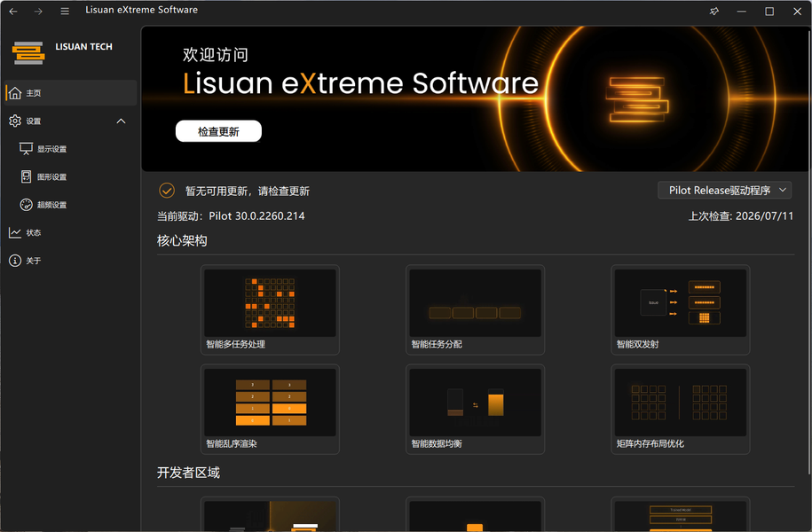
Task: Click the chart icon beside 状态
Action: pyautogui.click(x=15, y=233)
